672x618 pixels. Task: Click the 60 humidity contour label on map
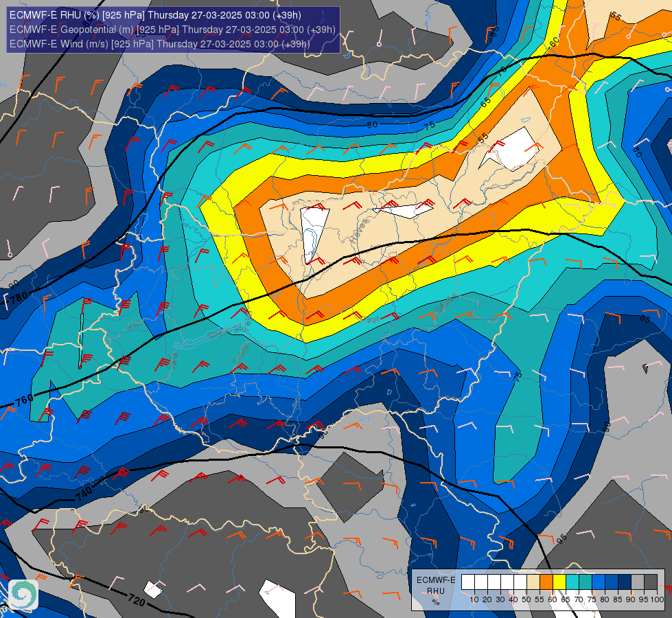click(x=554, y=42)
